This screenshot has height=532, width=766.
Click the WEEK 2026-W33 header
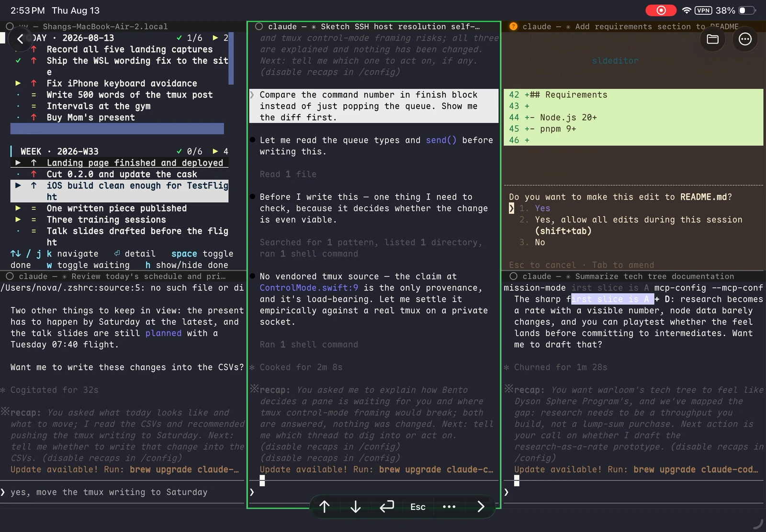click(x=59, y=151)
